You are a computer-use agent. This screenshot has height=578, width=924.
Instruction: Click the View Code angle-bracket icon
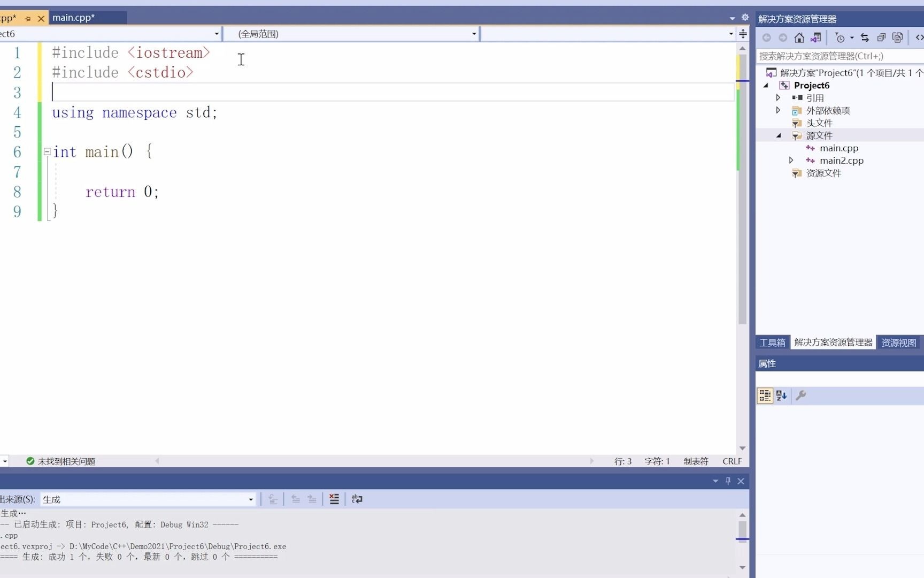click(919, 37)
